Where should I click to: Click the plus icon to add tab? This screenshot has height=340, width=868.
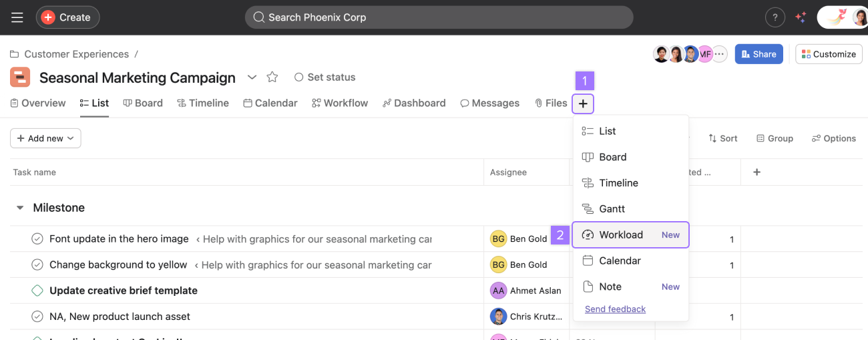pyautogui.click(x=583, y=104)
